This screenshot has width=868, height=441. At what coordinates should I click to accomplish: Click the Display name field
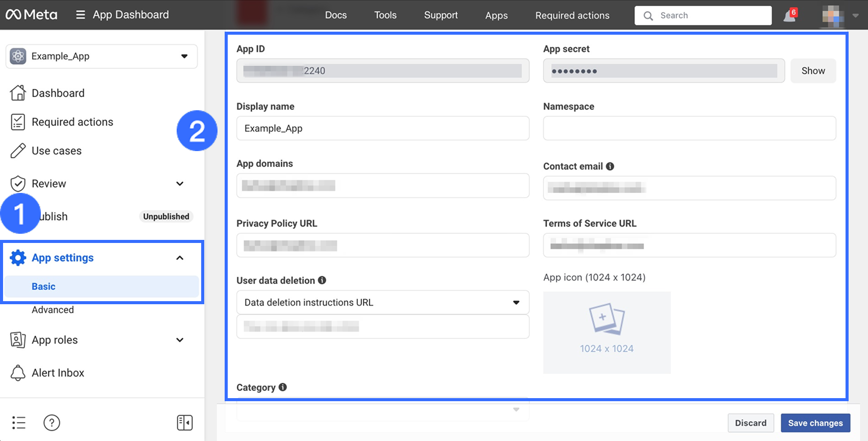(x=383, y=128)
